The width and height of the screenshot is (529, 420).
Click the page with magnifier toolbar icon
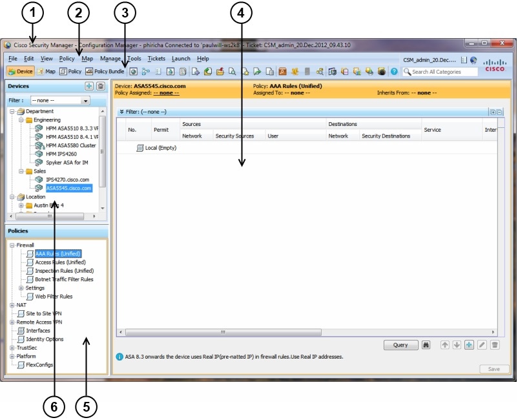click(x=232, y=72)
